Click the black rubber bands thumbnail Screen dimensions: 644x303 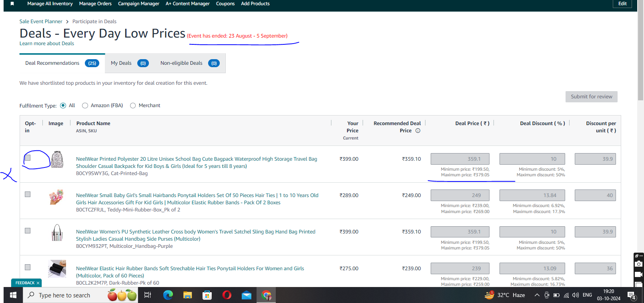[x=57, y=269]
